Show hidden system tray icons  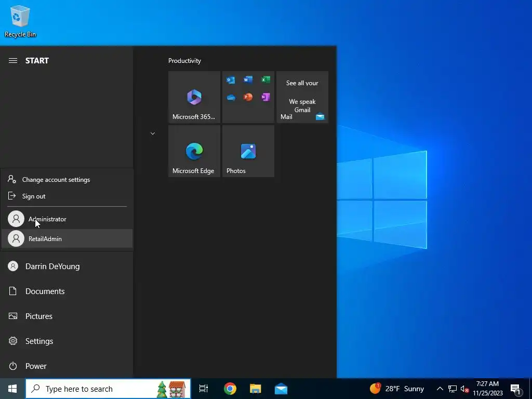tap(440, 389)
